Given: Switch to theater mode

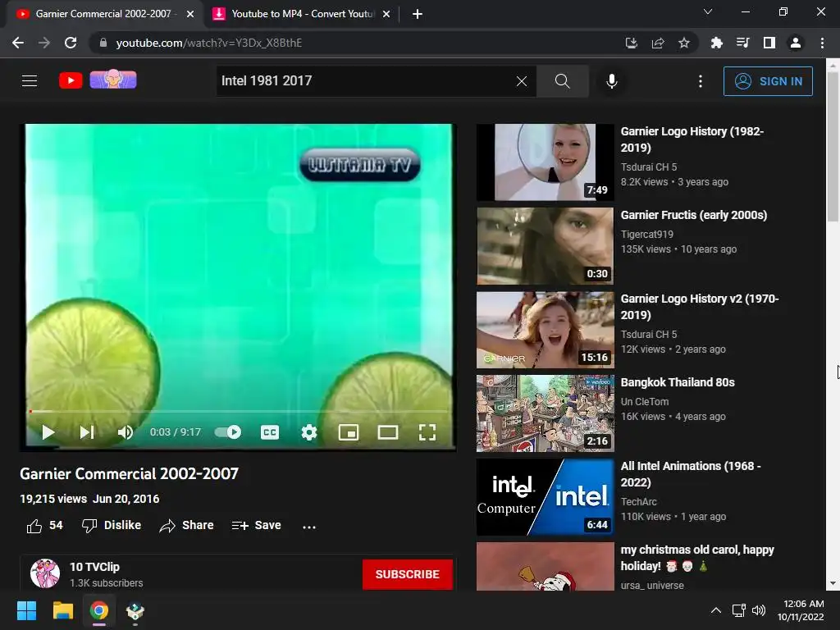Looking at the screenshot, I should tap(388, 431).
